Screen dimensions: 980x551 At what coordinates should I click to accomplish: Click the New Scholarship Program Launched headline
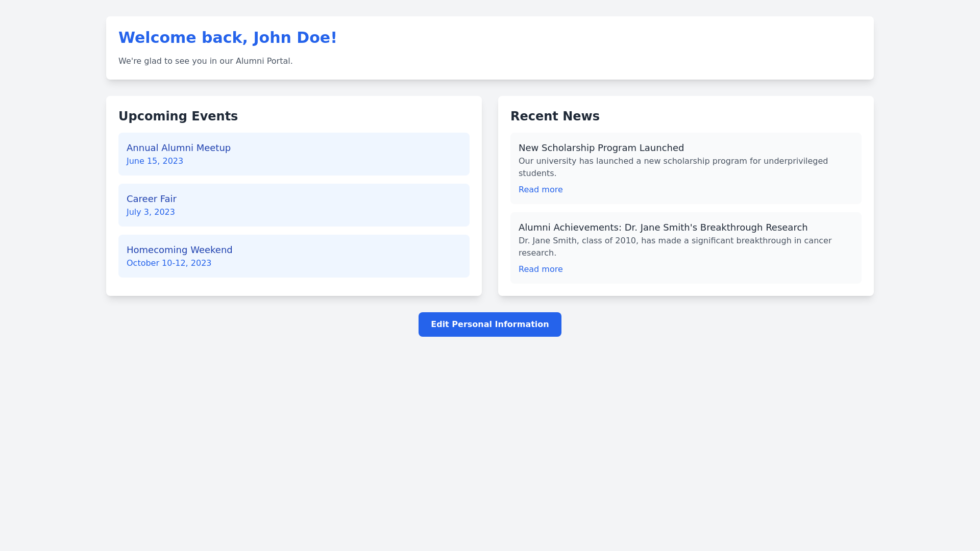[601, 148]
